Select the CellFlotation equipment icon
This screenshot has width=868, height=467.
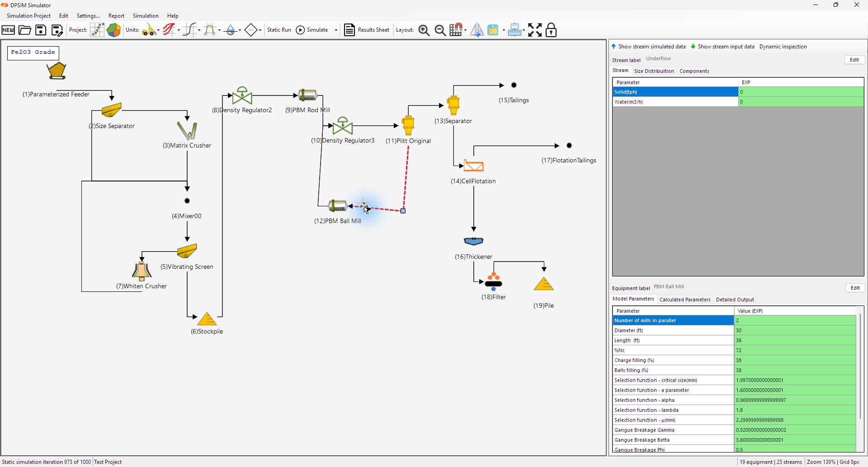pos(474,166)
